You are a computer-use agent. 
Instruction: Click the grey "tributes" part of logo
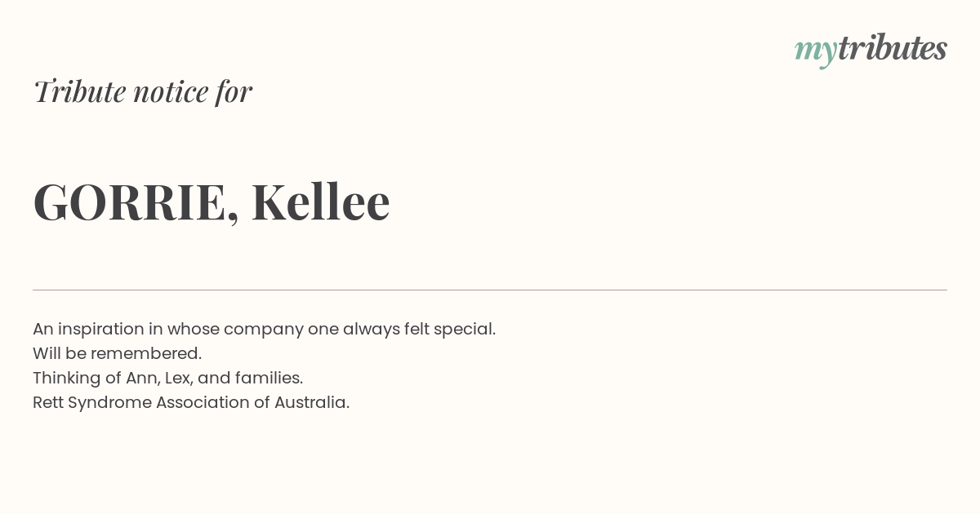pyautogui.click(x=893, y=48)
